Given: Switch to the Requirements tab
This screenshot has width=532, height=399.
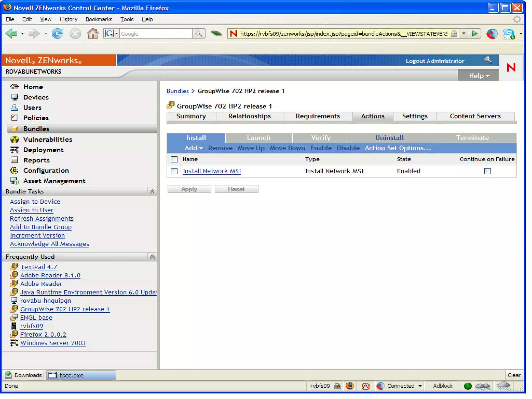Looking at the screenshot, I should [317, 116].
